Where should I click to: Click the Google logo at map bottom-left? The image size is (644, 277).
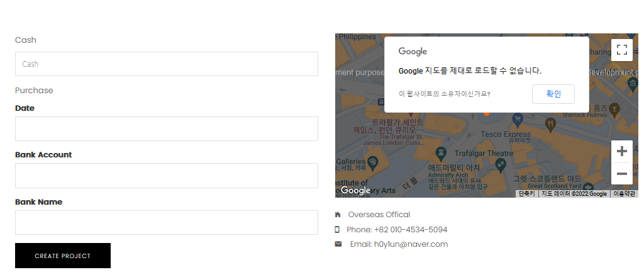pyautogui.click(x=356, y=190)
